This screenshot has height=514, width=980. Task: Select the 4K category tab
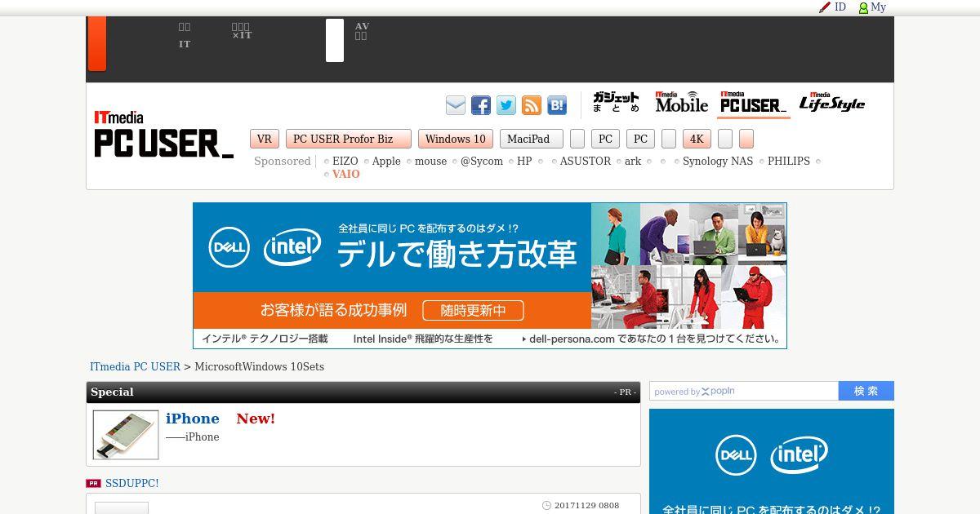697,139
